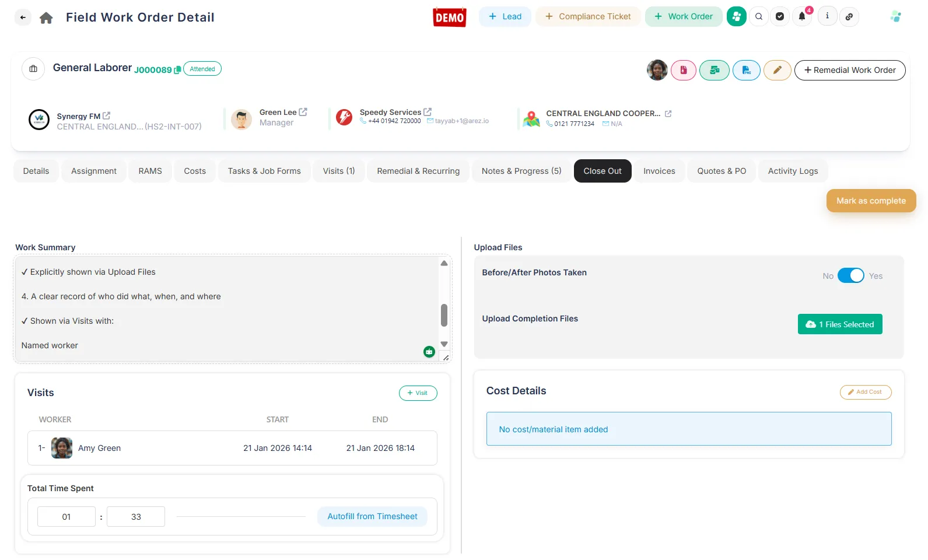Click the green email messages icon

pyautogui.click(x=714, y=70)
